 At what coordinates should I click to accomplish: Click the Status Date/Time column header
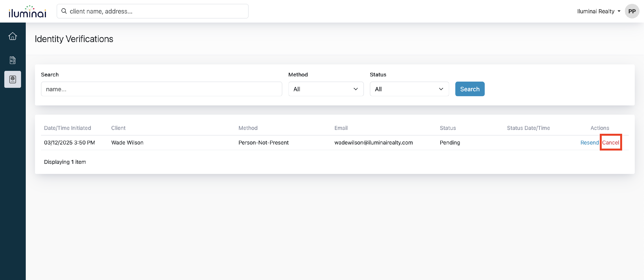pyautogui.click(x=528, y=128)
